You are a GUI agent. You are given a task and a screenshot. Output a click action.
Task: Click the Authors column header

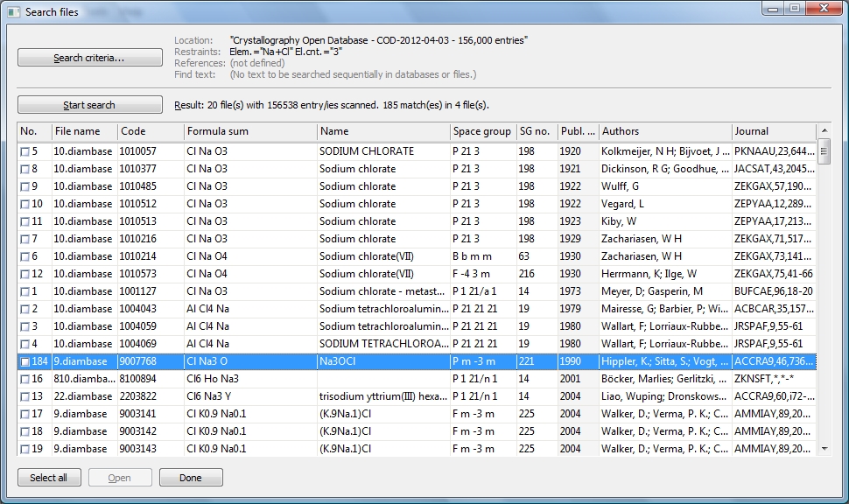[664, 131]
